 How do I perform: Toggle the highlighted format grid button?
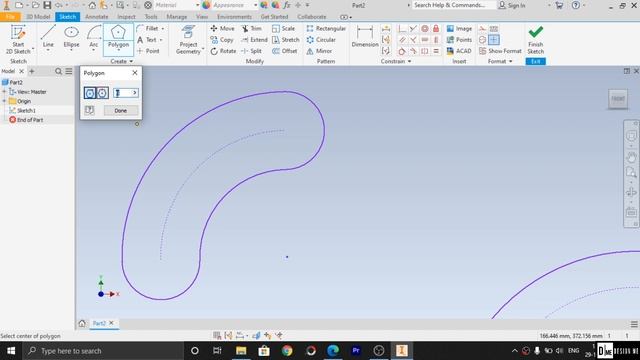pyautogui.click(x=494, y=40)
